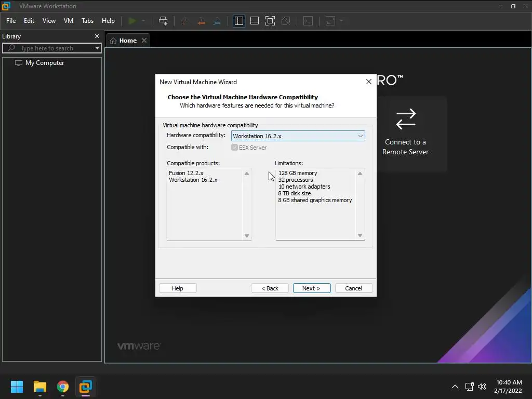Close the Library panel
Viewport: 532px width, 399px height.
(97, 36)
